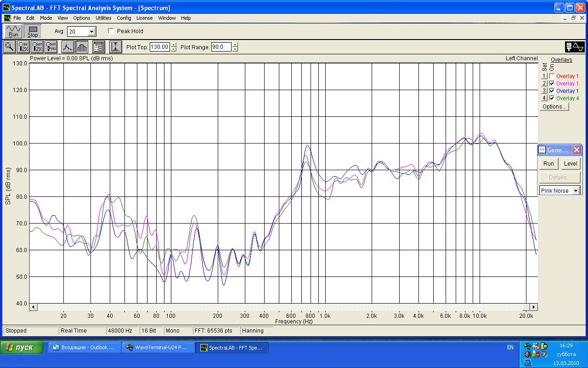Switch to line spectrum plot style
The width and height of the screenshot is (588, 368).
point(68,47)
